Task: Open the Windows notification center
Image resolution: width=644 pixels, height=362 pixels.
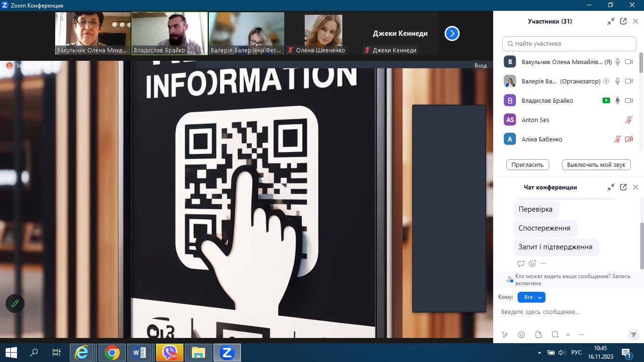Action: coord(627,353)
